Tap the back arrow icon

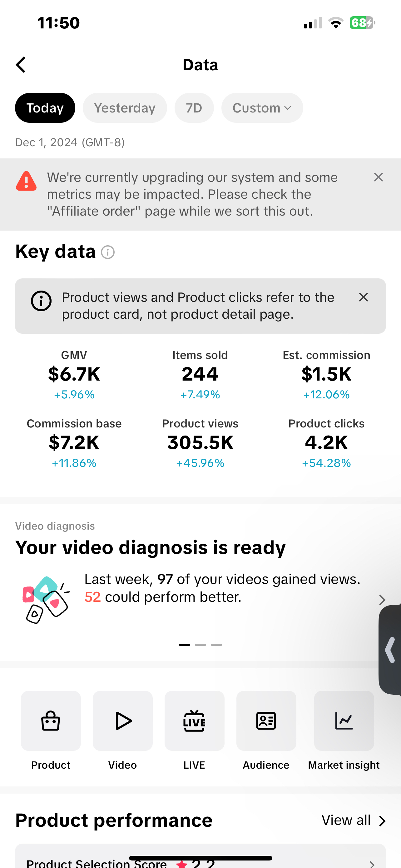point(21,65)
